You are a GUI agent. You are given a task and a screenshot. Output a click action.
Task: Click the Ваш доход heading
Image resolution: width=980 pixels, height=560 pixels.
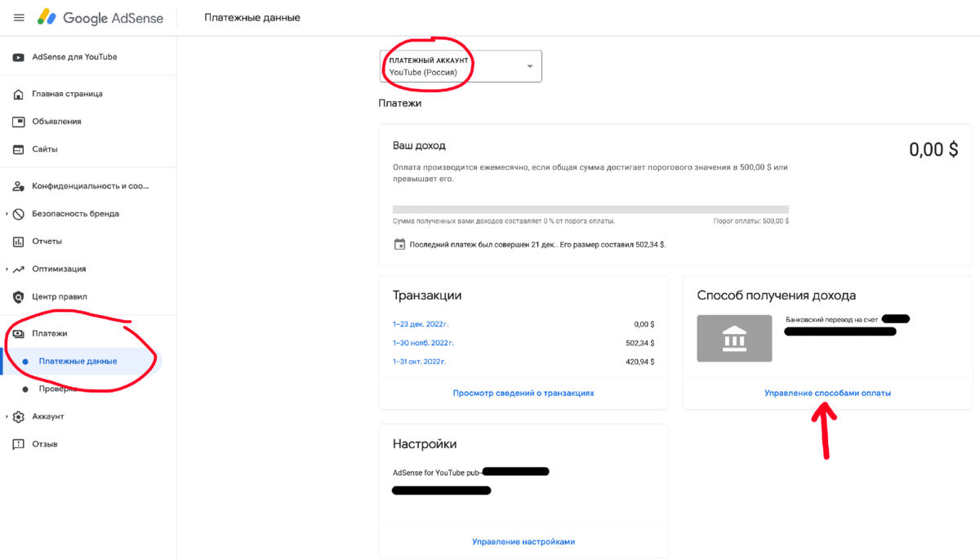coord(419,145)
